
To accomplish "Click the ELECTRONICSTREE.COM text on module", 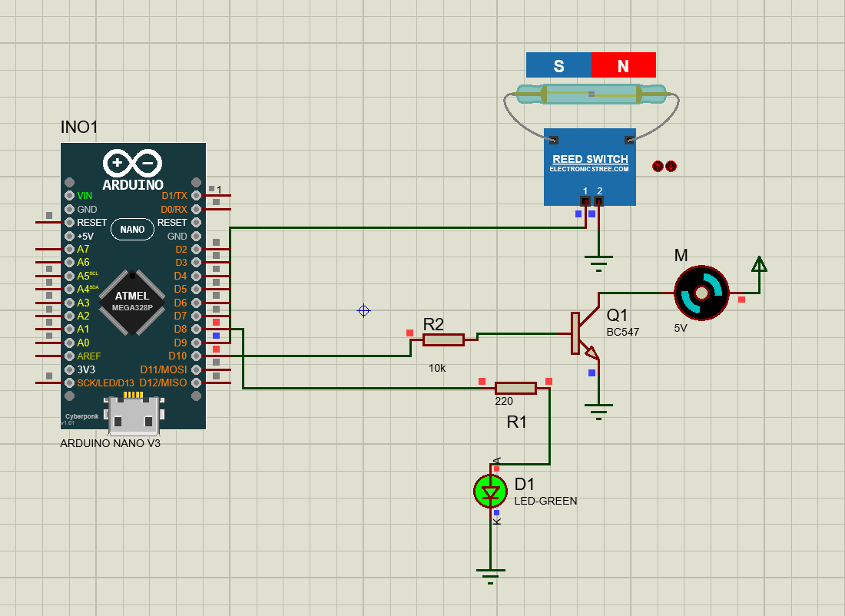I will click(x=589, y=169).
